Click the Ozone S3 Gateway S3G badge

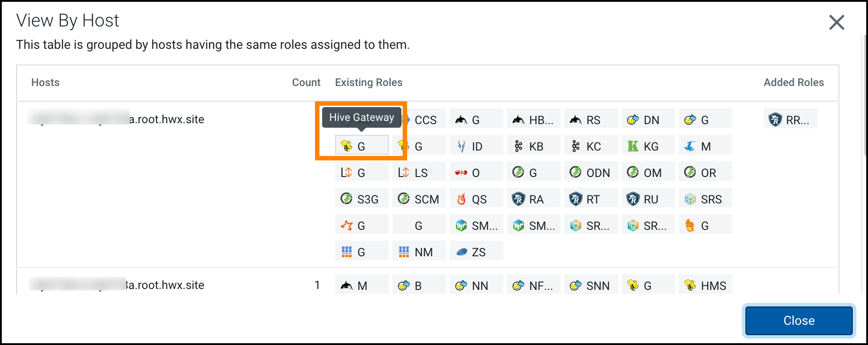point(362,198)
